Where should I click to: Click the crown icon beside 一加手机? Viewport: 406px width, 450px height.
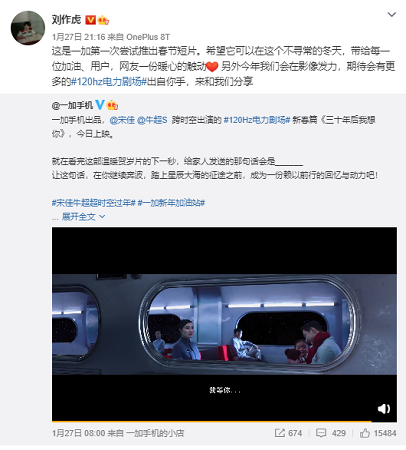[112, 105]
